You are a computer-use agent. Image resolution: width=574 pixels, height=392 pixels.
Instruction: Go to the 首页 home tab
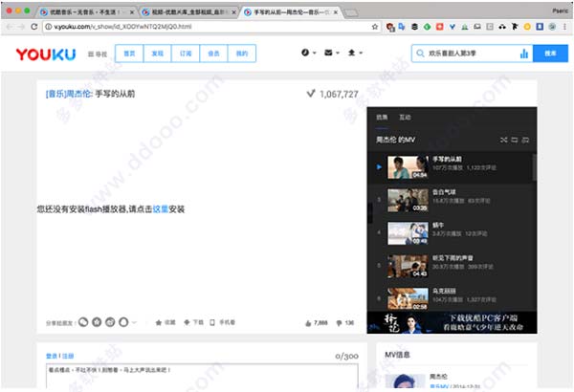tap(129, 54)
